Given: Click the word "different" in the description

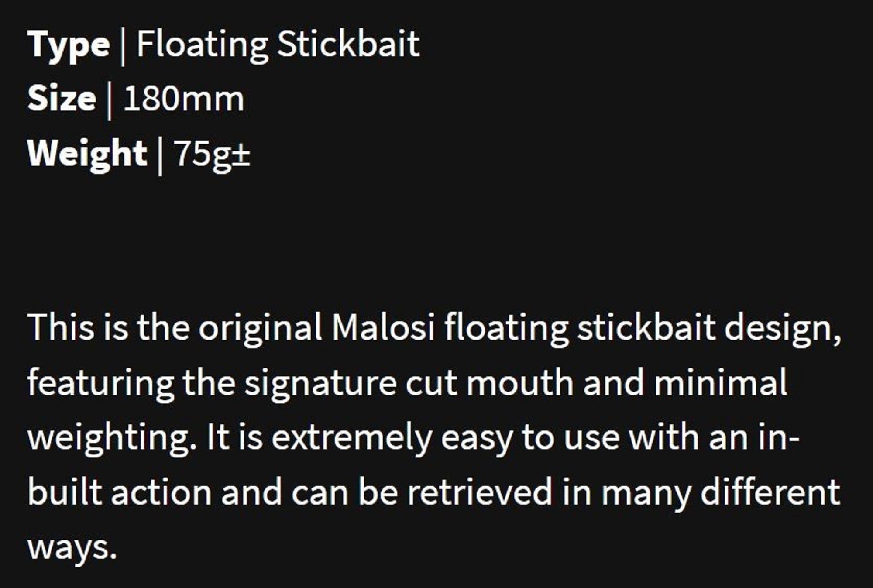Looking at the screenshot, I should pyautogui.click(x=770, y=493).
